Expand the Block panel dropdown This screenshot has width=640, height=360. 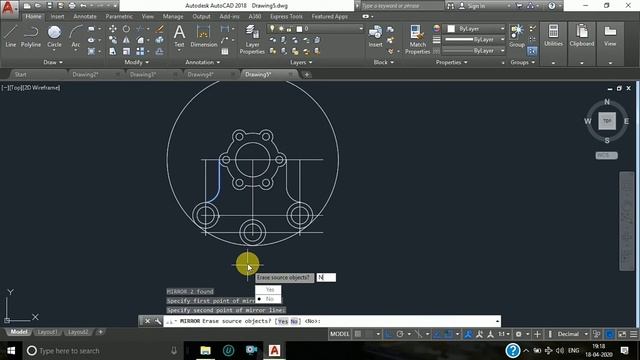(x=384, y=62)
